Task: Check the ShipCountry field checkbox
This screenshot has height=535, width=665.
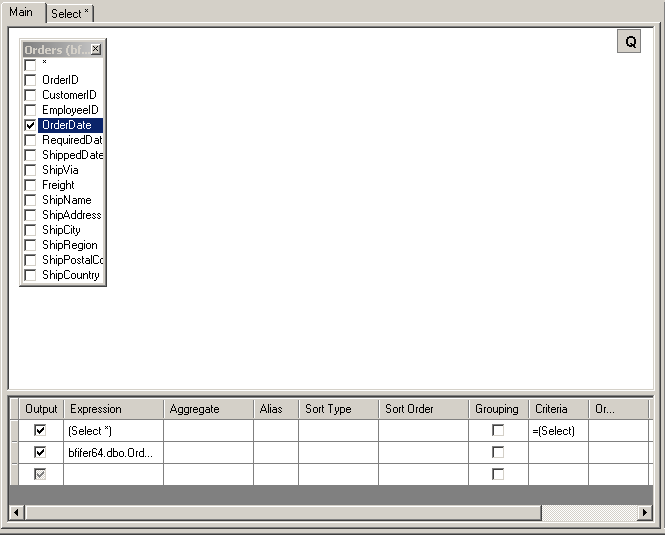Action: (30, 275)
